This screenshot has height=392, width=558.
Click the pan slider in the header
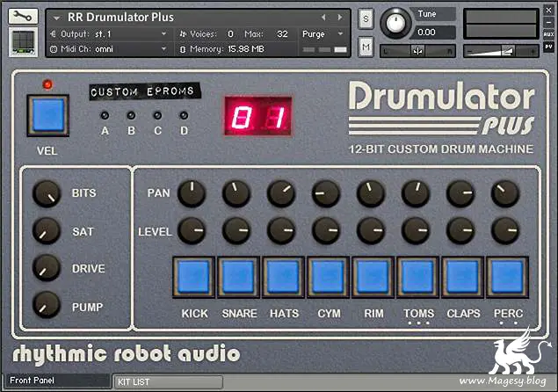pyautogui.click(x=417, y=51)
